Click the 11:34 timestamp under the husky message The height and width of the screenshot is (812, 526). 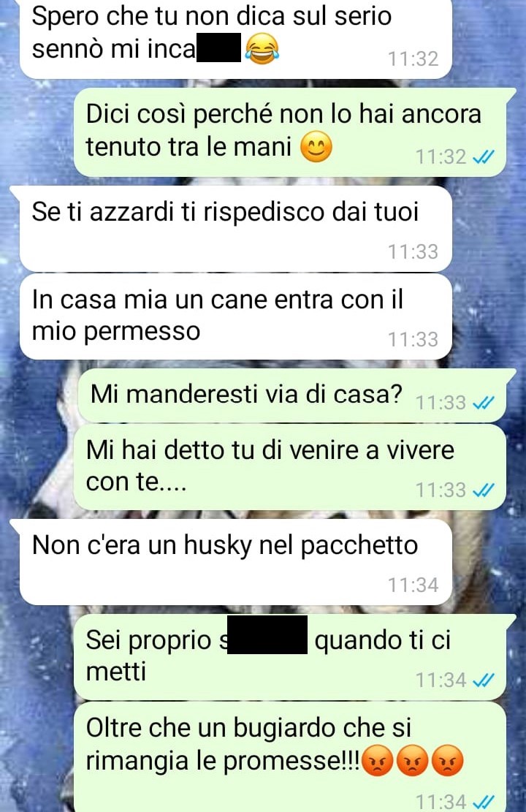(x=413, y=585)
